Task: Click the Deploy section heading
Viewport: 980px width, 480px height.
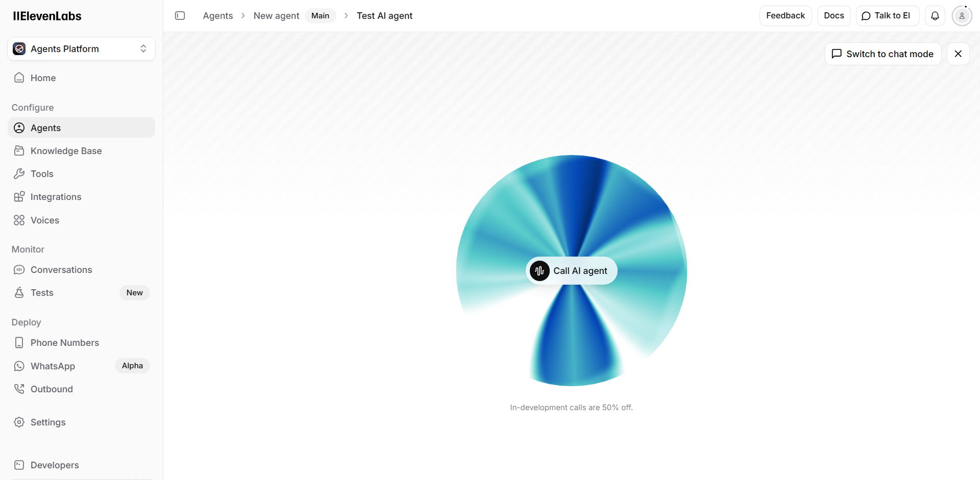Action: tap(26, 322)
